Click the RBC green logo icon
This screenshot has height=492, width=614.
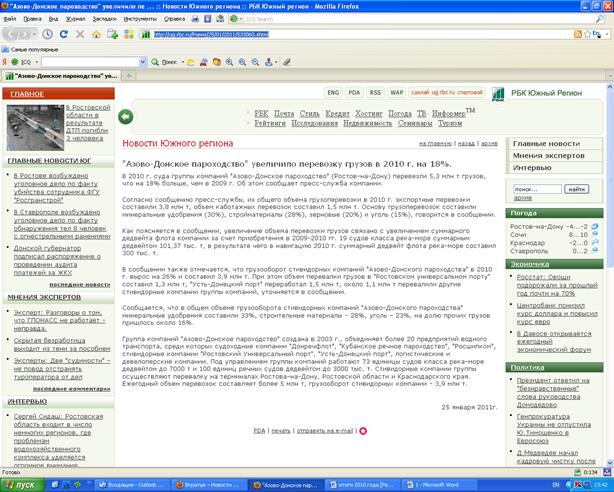pos(498,94)
